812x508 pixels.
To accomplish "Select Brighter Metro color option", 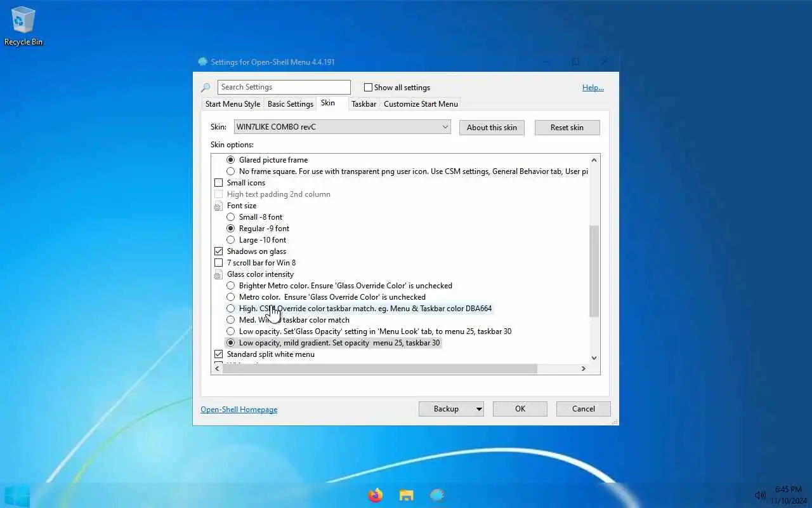I will 231,286.
